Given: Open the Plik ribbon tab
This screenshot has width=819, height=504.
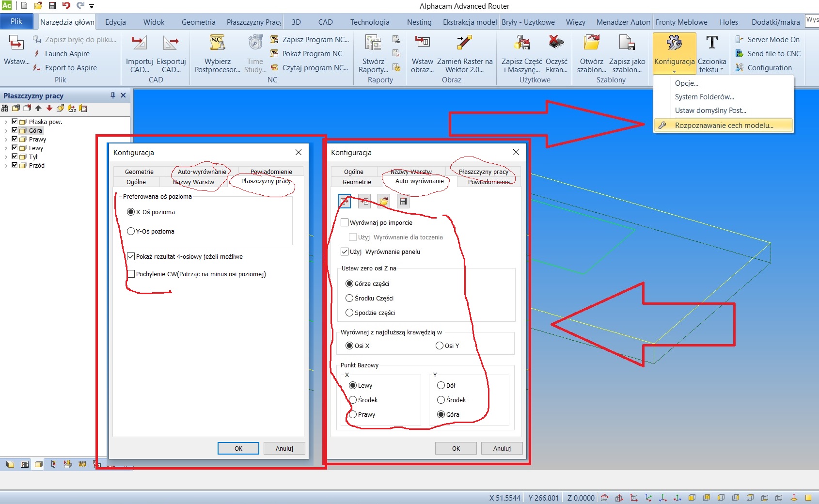Looking at the screenshot, I should (x=16, y=21).
